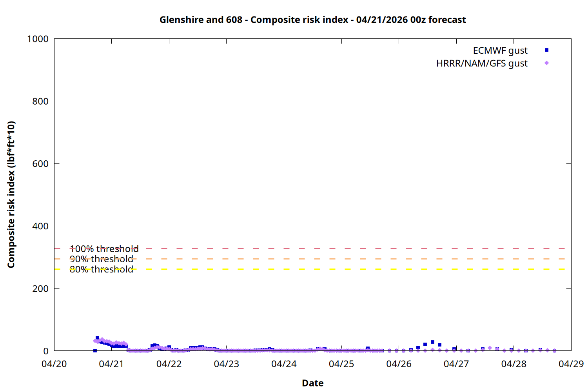The image size is (588, 392).
Task: Click the 04/20 x-axis date label
Action: pyautogui.click(x=54, y=364)
